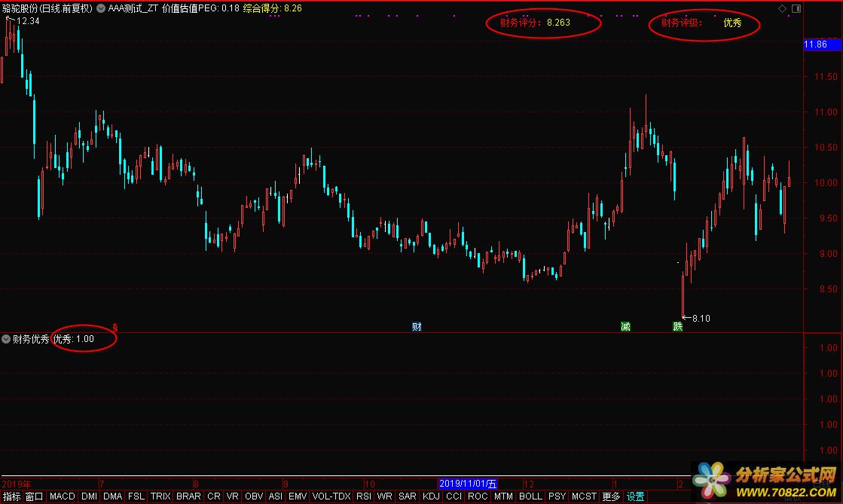Switch to DMI indicator
Image resolution: width=843 pixels, height=504 pixels.
(89, 496)
